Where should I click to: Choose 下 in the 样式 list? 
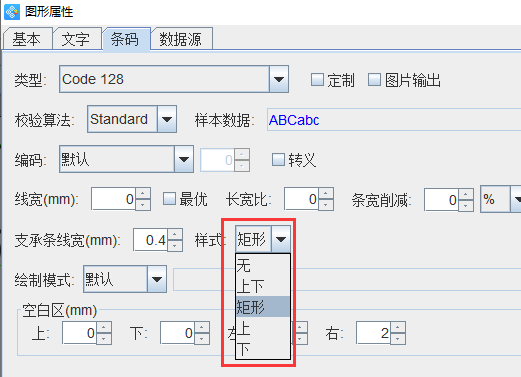pos(263,349)
